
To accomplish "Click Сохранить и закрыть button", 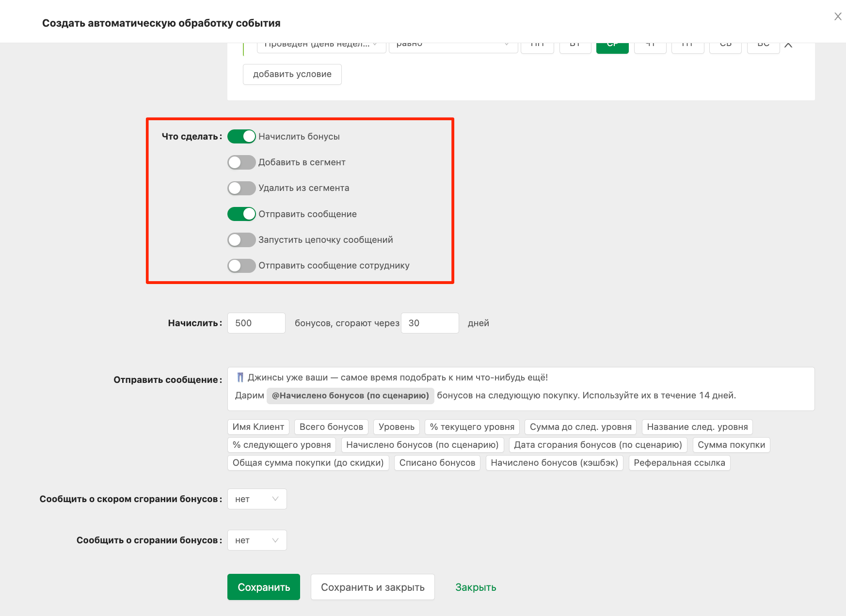I will (373, 587).
